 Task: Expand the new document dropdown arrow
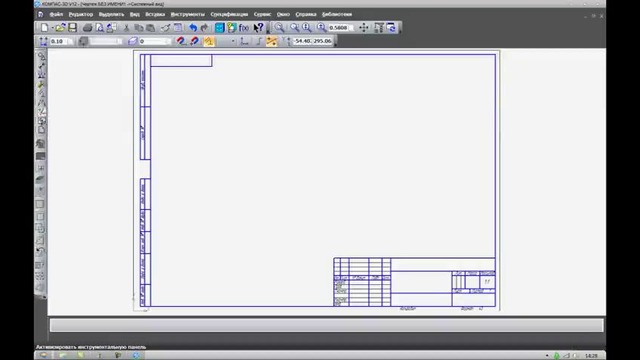53,28
